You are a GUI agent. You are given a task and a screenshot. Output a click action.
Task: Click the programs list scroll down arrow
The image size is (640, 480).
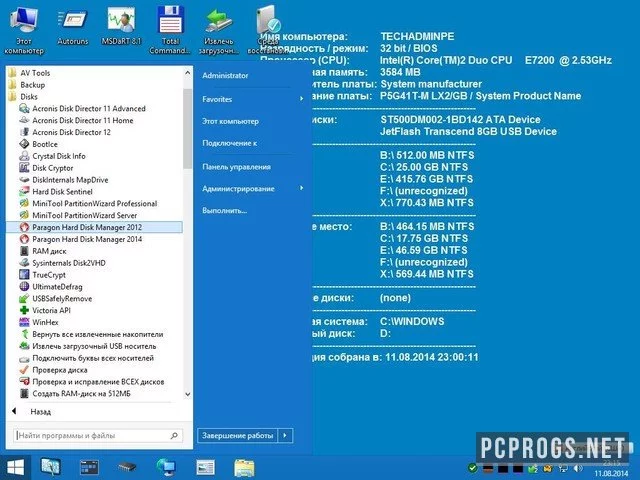(x=187, y=394)
